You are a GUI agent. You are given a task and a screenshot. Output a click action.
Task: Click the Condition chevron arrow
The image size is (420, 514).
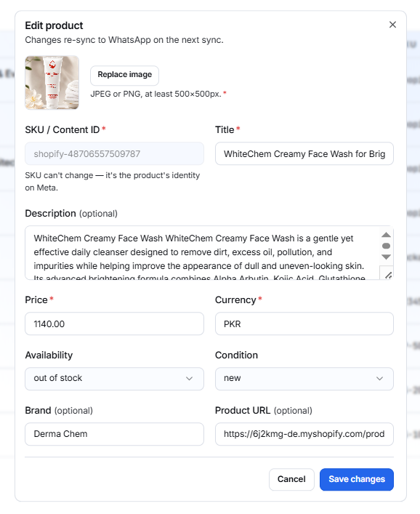[x=379, y=379]
